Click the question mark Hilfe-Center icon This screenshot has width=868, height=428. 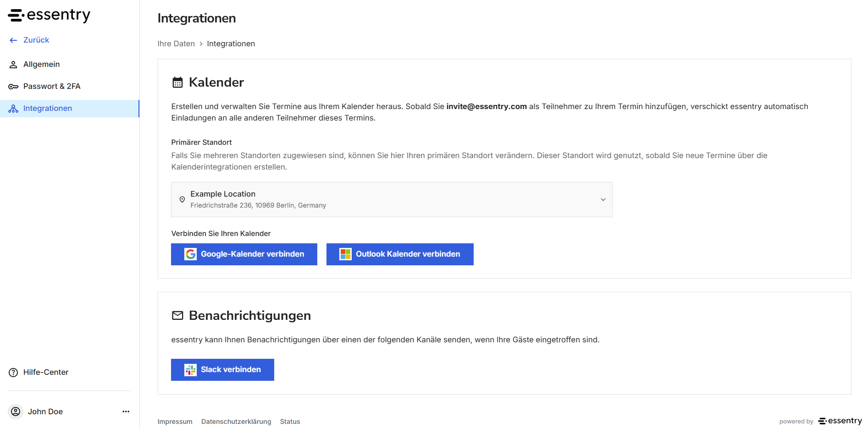point(13,373)
